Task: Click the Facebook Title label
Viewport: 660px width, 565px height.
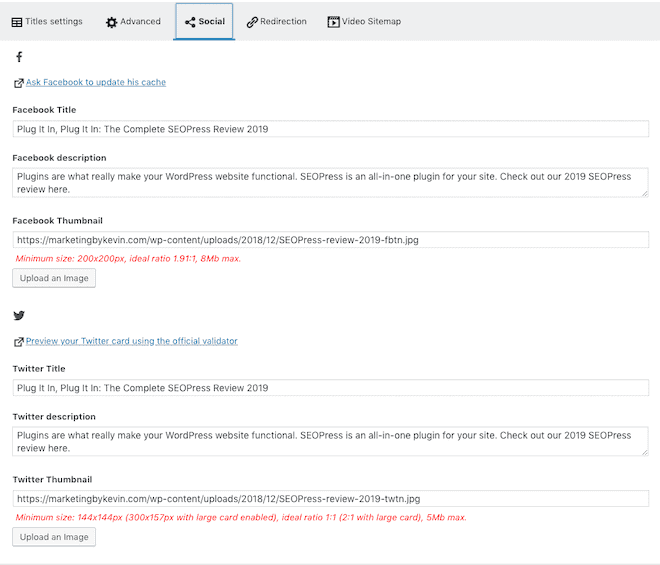Action: [44, 110]
